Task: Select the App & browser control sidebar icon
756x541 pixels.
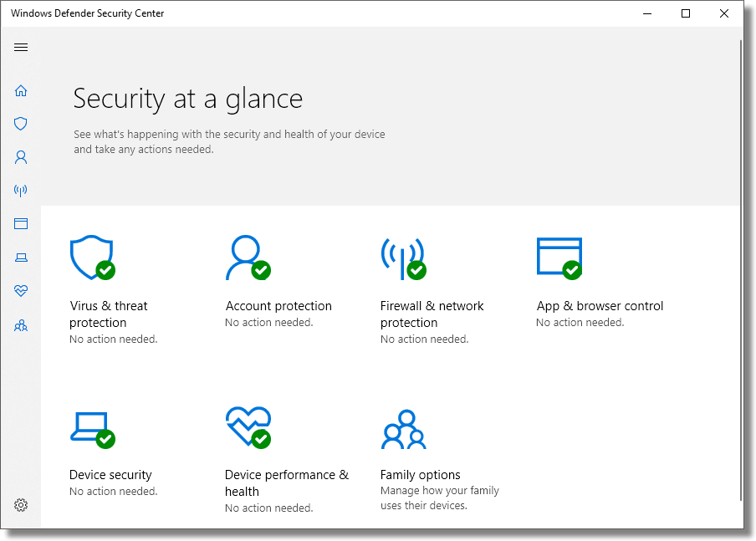Action: tap(20, 223)
